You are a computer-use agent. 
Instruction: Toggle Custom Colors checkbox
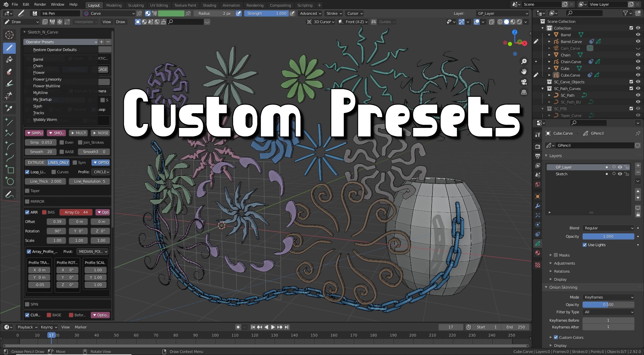(x=556, y=337)
